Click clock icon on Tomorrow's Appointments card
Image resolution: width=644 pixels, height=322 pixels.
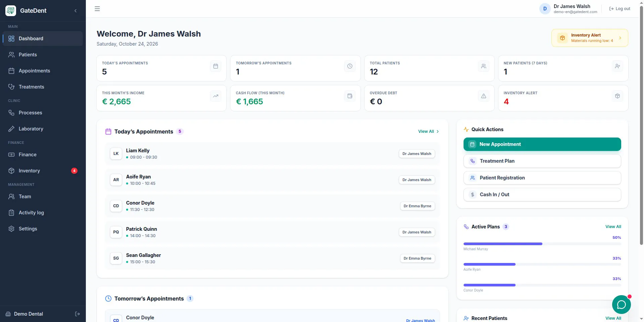click(350, 66)
